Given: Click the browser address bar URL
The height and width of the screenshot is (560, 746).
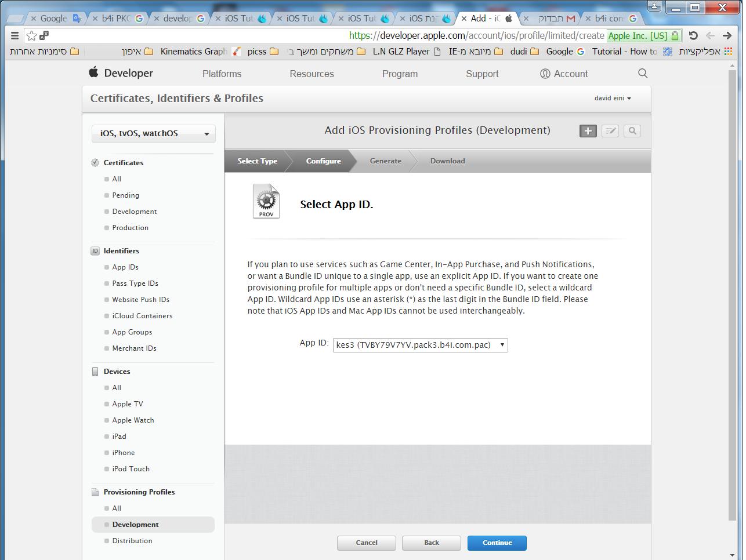Looking at the screenshot, I should click(x=477, y=36).
